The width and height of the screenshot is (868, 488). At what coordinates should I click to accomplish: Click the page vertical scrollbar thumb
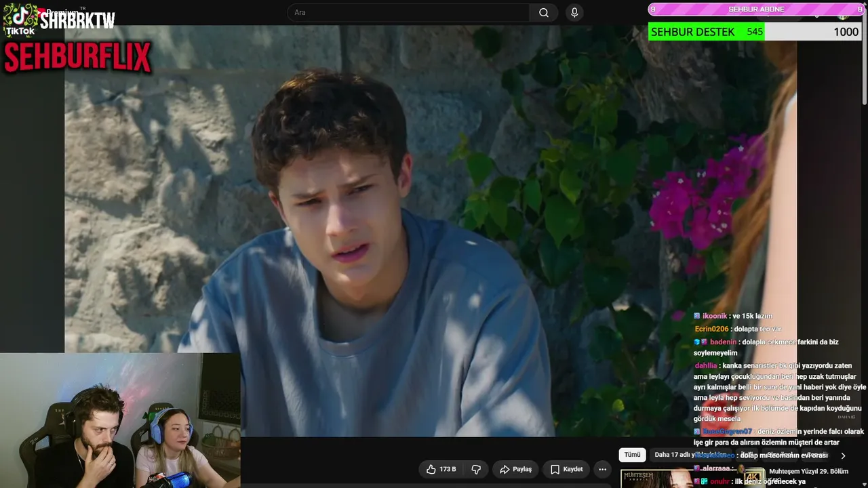click(864, 56)
